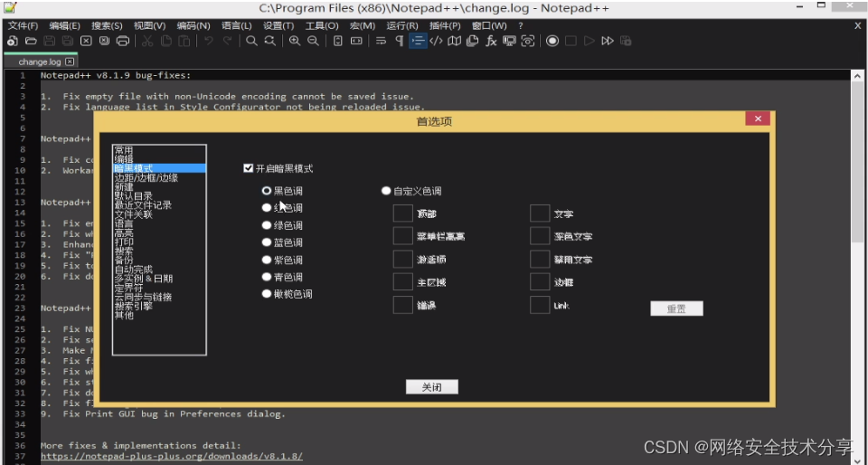The image size is (868, 465).
Task: Open the 文件(F) menu
Action: pos(23,26)
